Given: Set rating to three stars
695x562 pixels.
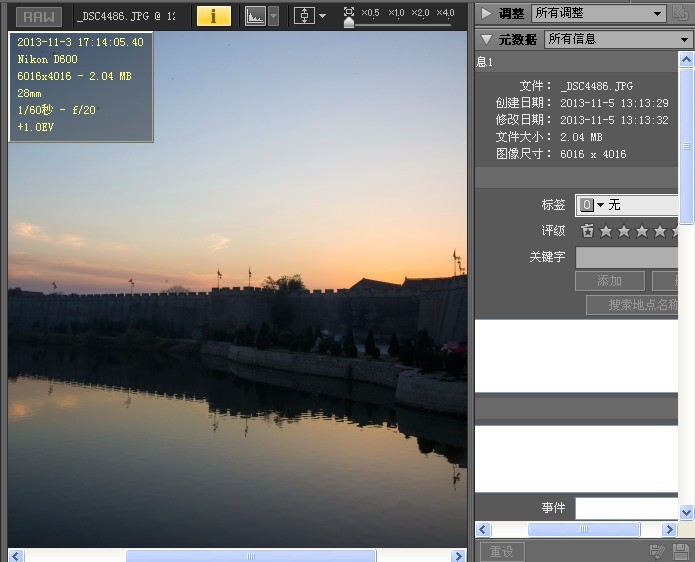Looking at the screenshot, I should (642, 231).
